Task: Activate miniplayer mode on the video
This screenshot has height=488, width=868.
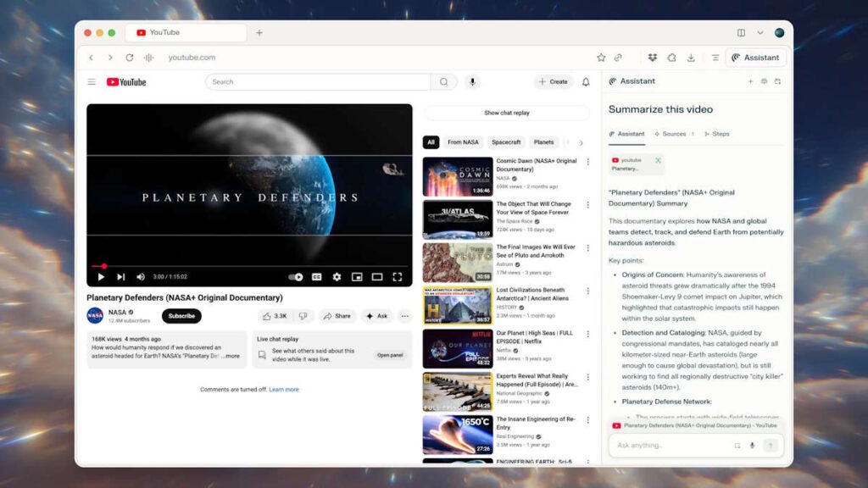Action: coord(358,277)
